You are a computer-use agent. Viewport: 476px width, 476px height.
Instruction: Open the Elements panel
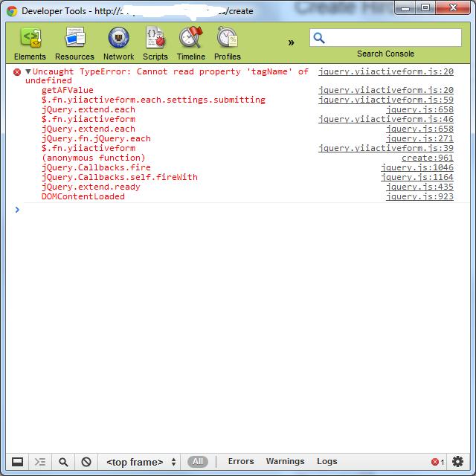point(30,44)
